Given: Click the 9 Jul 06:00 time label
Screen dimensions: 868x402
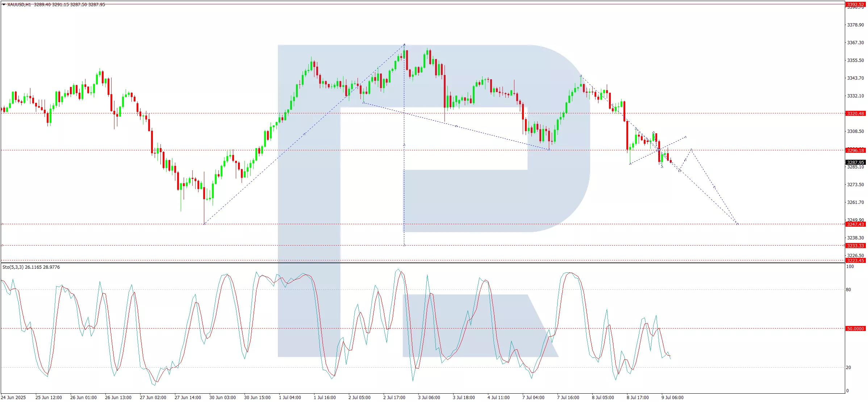Looking at the screenshot, I should pos(672,398).
